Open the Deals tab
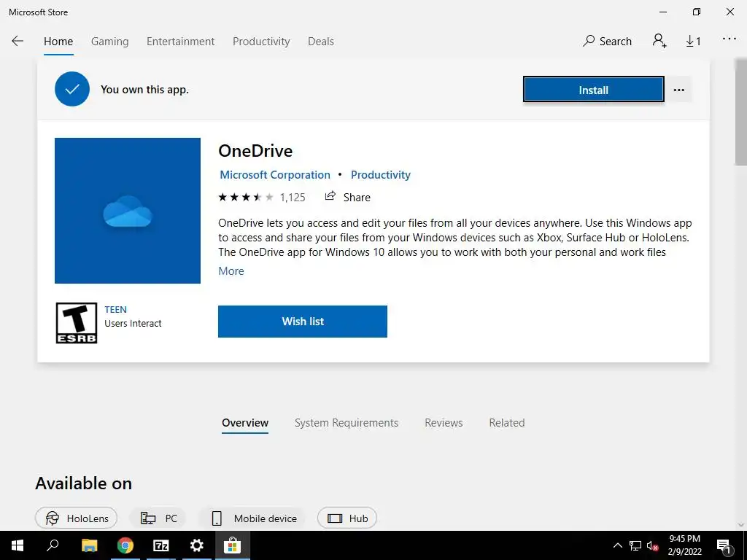 point(321,42)
